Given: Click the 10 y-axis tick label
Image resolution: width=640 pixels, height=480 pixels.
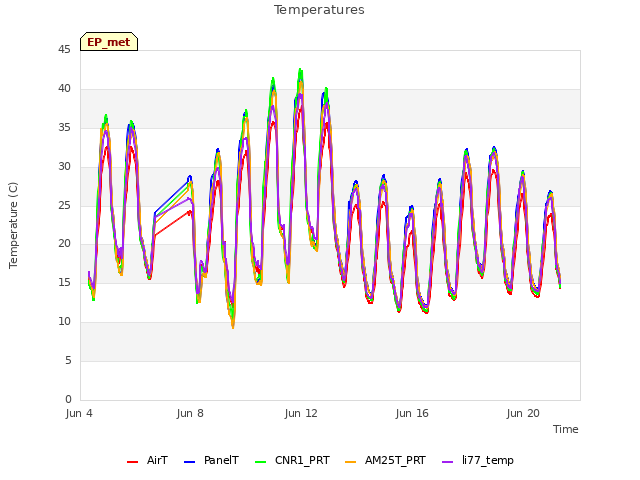Looking at the screenshot, I should [x=64, y=322].
